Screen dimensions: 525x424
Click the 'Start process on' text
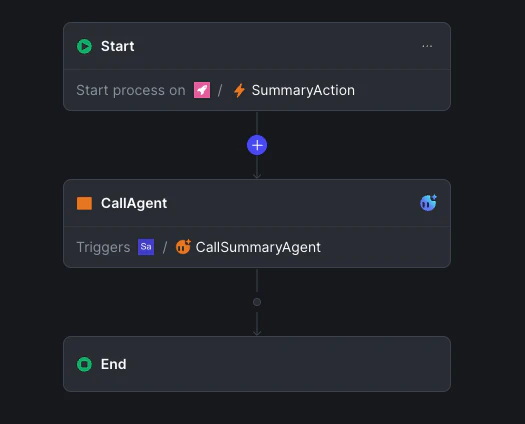pyautogui.click(x=131, y=90)
